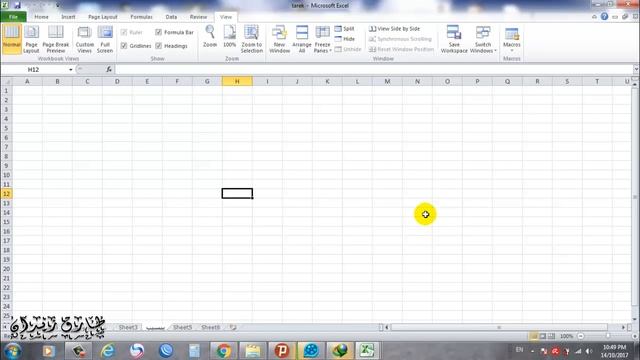Hide the current window
The width and height of the screenshot is (640, 360).
point(344,39)
